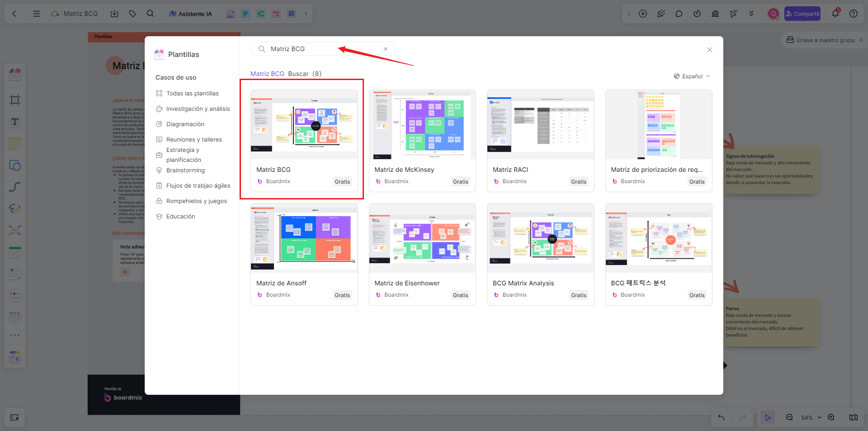This screenshot has width=868, height=431.
Task: Close the Plantillas dialog
Action: (x=710, y=50)
